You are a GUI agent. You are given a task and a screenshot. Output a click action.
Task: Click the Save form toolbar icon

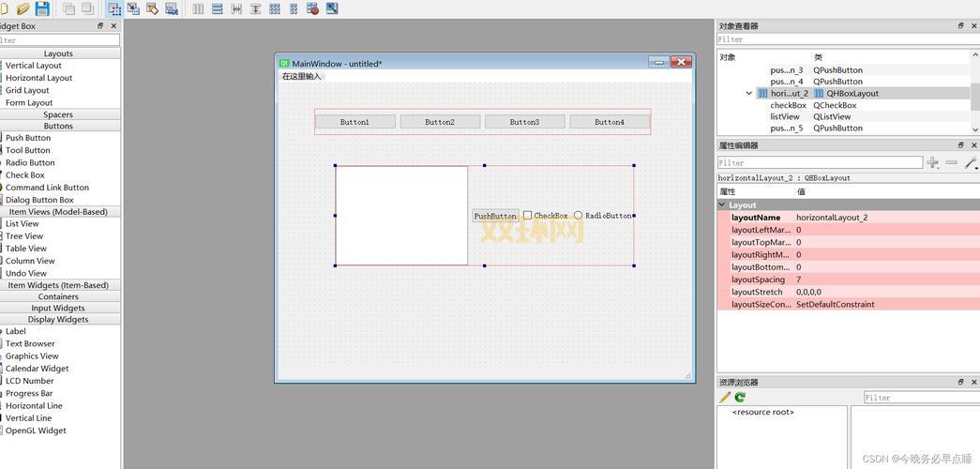click(42, 8)
